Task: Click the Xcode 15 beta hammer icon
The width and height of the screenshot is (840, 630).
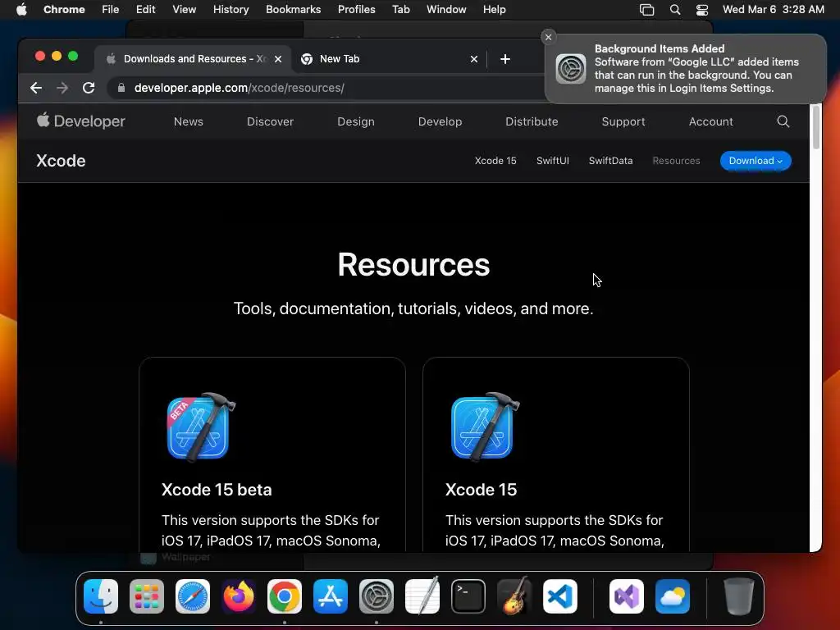Action: pos(200,427)
